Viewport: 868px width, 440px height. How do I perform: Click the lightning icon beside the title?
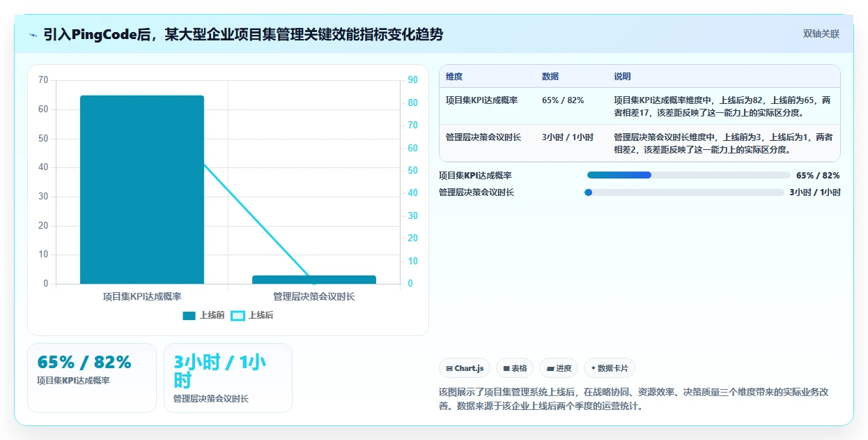click(x=33, y=35)
